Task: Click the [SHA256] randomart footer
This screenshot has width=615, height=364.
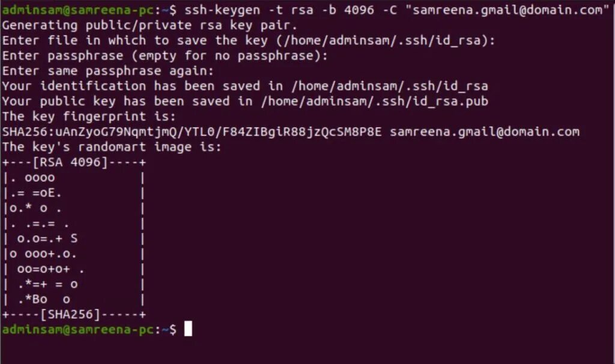Action: tap(70, 314)
